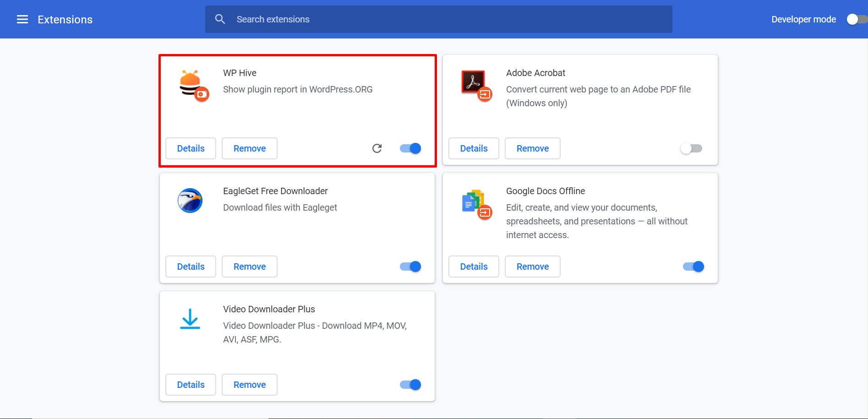
Task: Click the Extensions page title
Action: [65, 19]
